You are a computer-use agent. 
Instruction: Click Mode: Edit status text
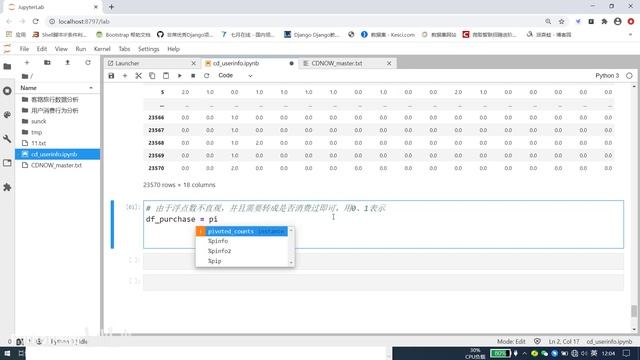click(511, 341)
